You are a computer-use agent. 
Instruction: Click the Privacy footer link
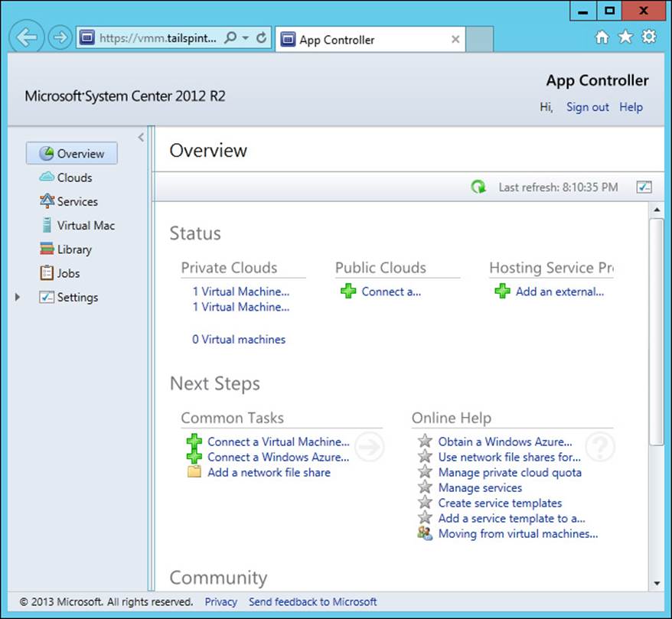(x=220, y=602)
